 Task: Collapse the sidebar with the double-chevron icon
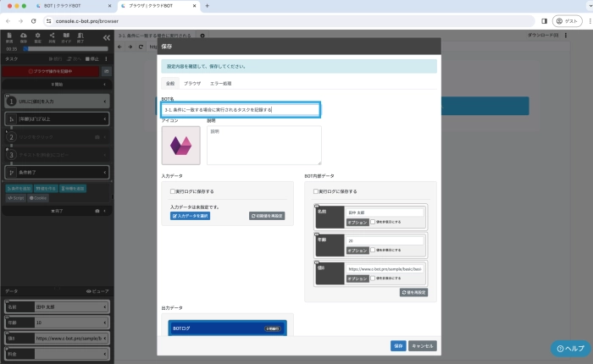107,38
